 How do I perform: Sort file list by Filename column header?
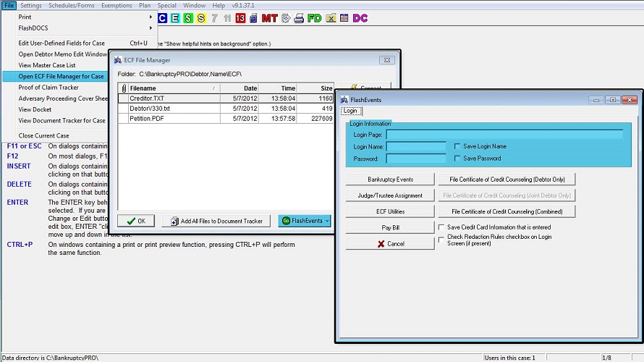(174, 88)
